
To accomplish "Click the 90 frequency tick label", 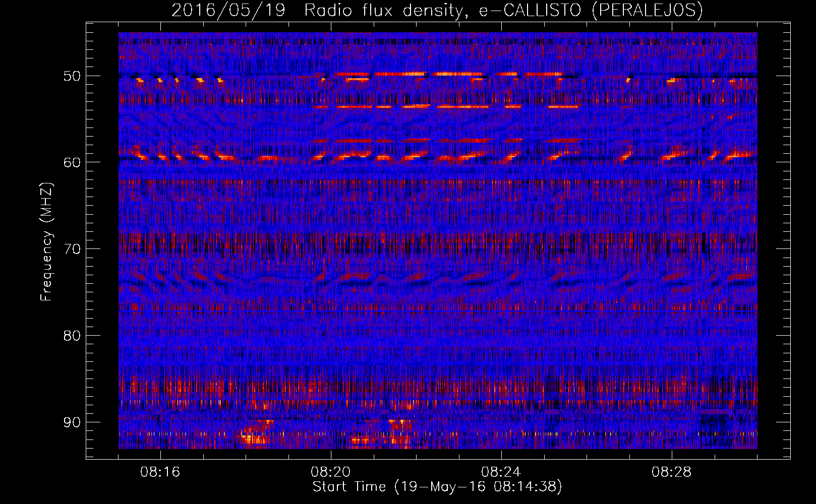I will click(x=72, y=422).
